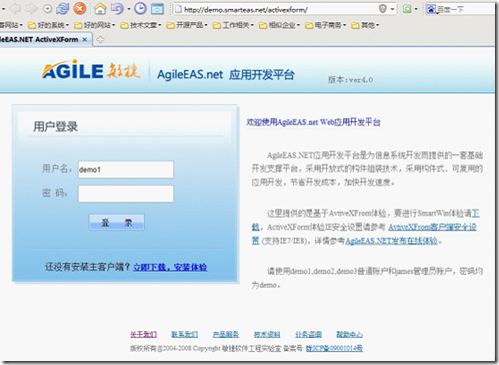The image size is (499, 365).
Task: Click the AGILE logo in page header
Action: tap(91, 70)
